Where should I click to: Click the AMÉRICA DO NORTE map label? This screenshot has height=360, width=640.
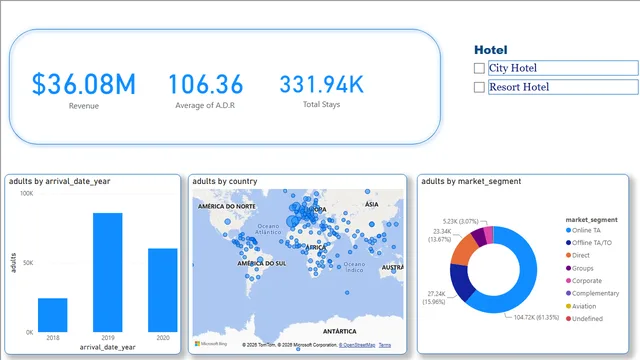tap(227, 207)
